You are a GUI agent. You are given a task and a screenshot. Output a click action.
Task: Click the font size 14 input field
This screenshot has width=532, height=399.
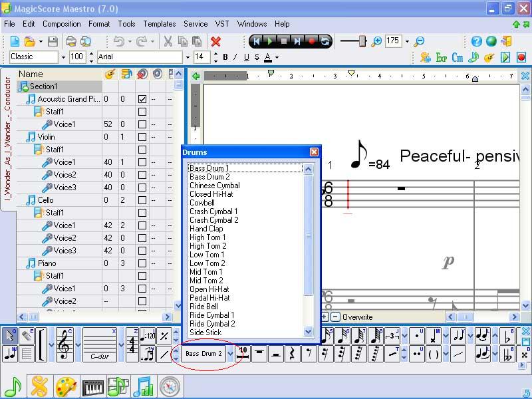[202, 57]
